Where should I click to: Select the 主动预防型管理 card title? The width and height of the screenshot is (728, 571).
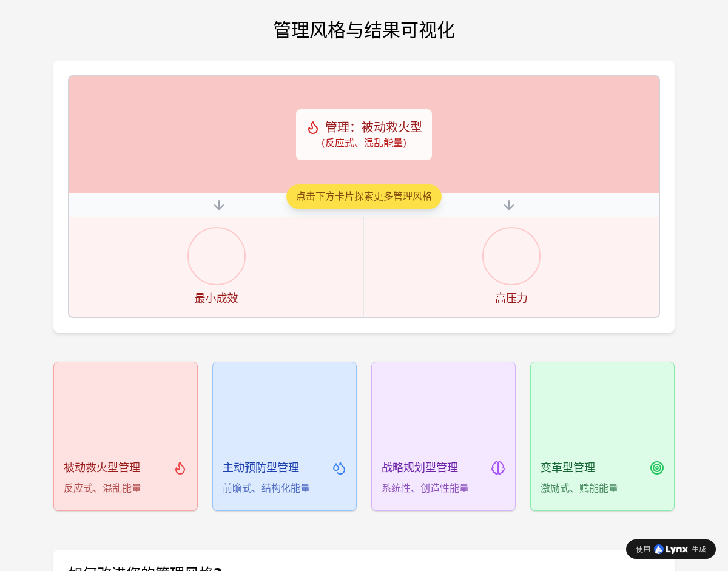click(261, 467)
